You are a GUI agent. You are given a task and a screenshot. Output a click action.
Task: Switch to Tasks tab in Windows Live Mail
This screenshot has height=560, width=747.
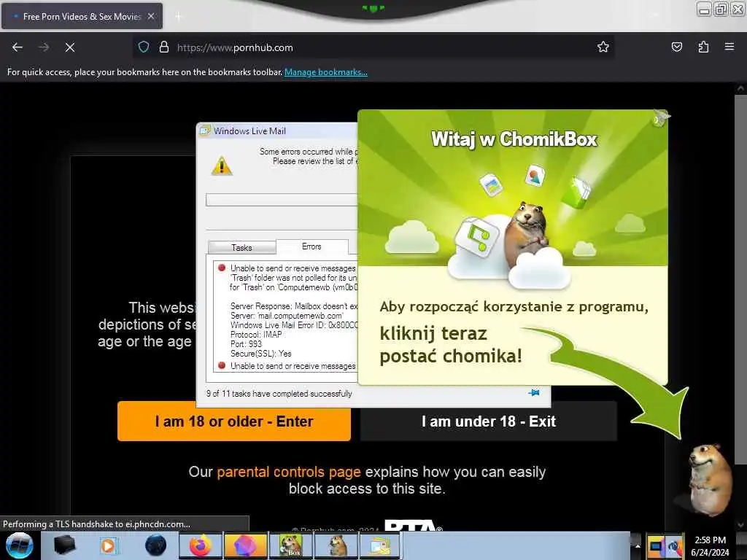[x=241, y=248]
